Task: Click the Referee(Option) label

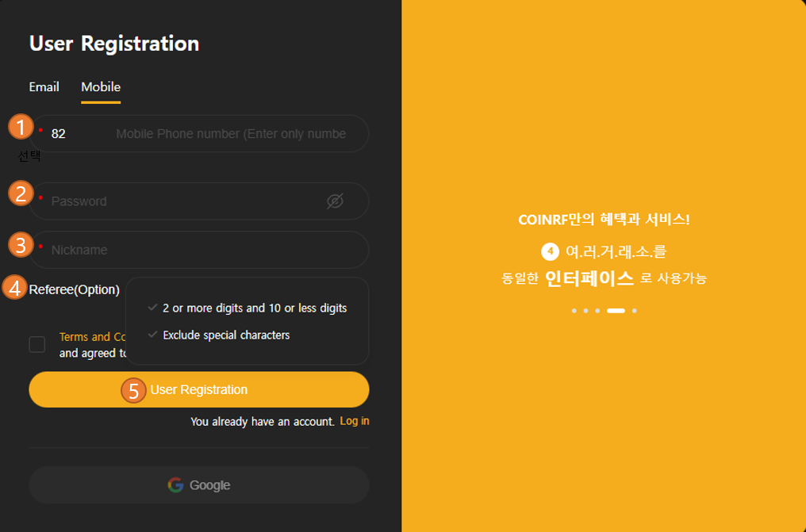Action: coord(75,290)
